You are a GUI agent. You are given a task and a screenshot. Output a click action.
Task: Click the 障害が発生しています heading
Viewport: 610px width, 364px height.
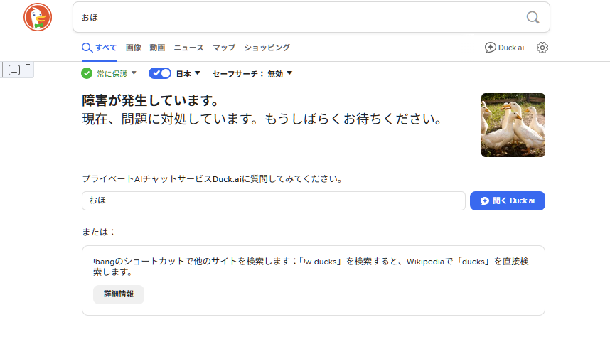pyautogui.click(x=151, y=100)
